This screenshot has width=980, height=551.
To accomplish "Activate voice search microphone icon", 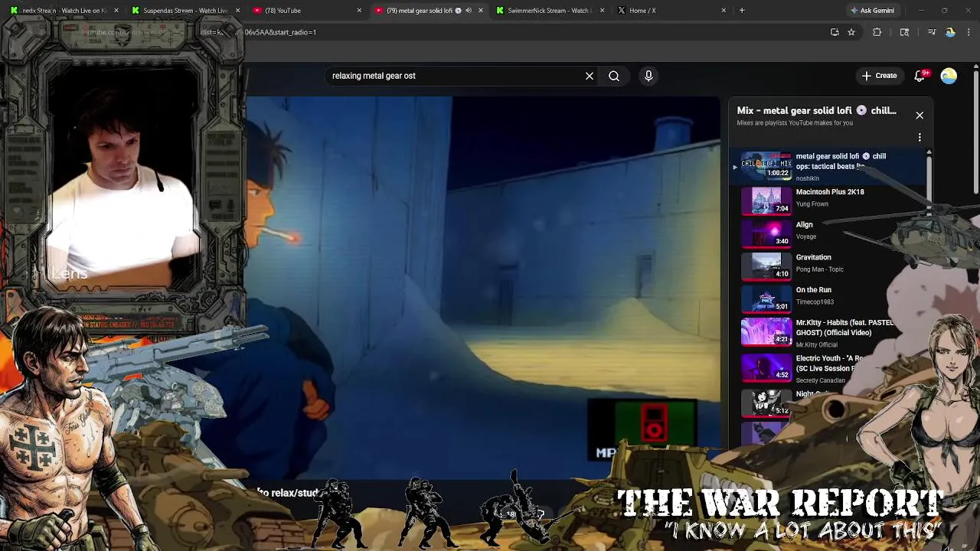I will click(648, 76).
